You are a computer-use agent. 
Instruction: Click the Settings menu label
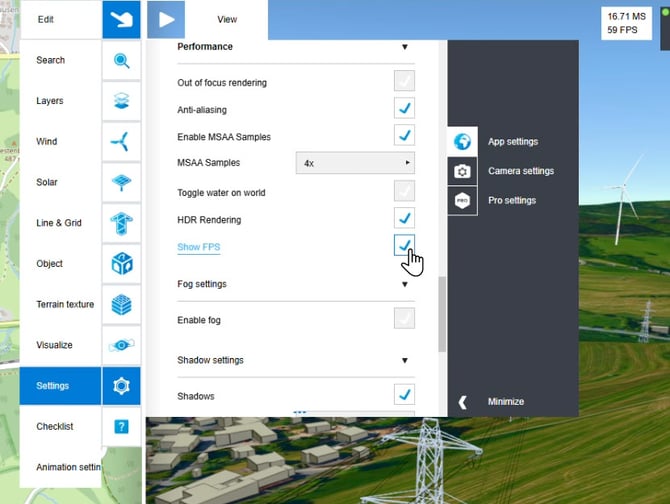point(53,386)
